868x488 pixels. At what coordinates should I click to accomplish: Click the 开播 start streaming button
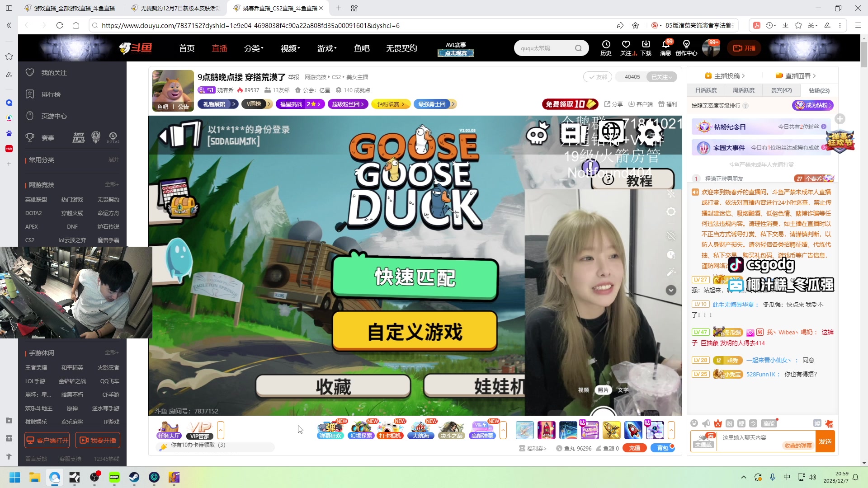click(x=744, y=48)
